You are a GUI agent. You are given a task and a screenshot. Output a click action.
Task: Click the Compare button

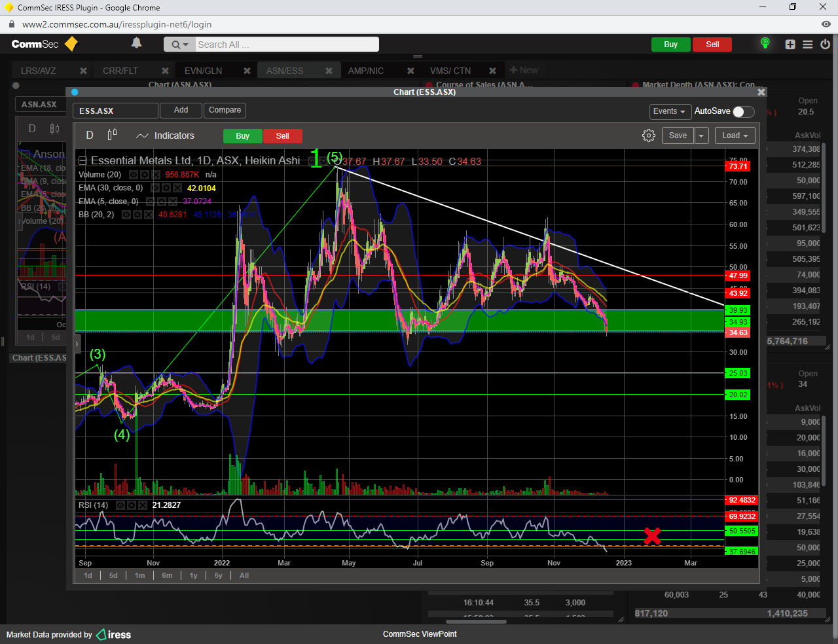225,110
